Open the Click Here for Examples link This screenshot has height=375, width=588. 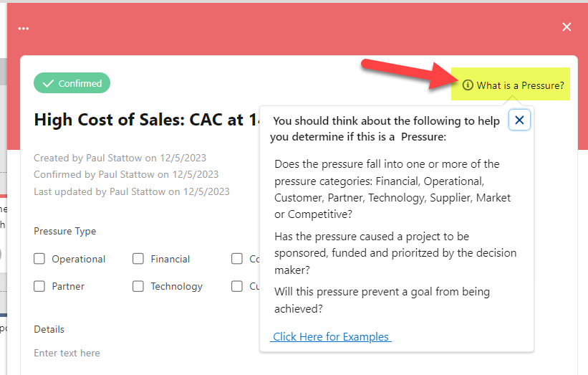pyautogui.click(x=331, y=337)
